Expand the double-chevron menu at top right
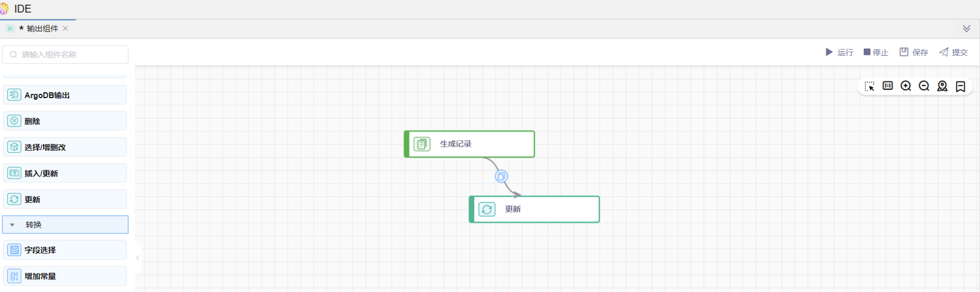 click(966, 28)
